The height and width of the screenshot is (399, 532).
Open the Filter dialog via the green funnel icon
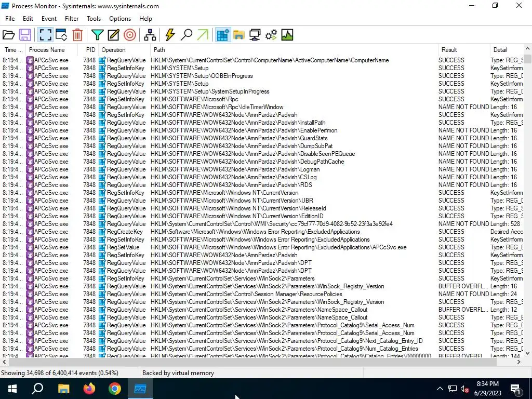pos(97,35)
